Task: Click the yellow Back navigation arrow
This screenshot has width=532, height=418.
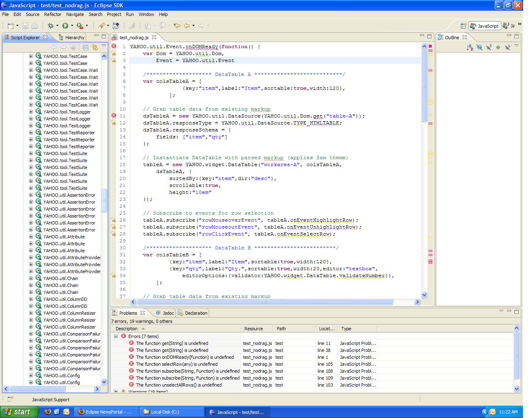Action: 187,26
